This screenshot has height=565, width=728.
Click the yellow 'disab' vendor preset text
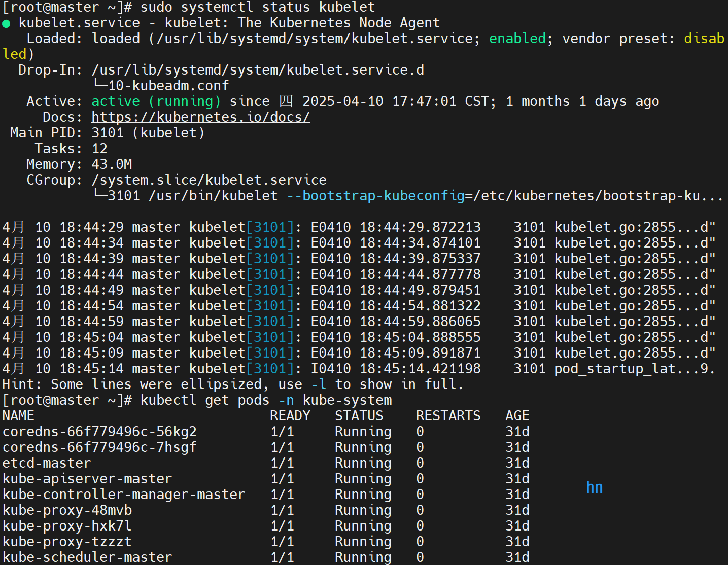click(x=704, y=39)
